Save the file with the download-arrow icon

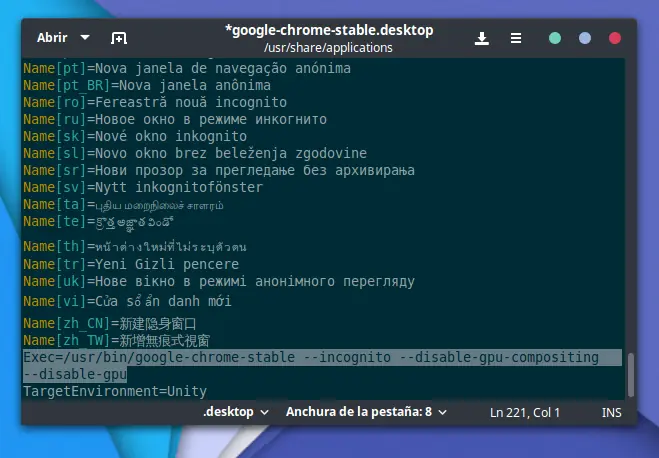point(482,38)
